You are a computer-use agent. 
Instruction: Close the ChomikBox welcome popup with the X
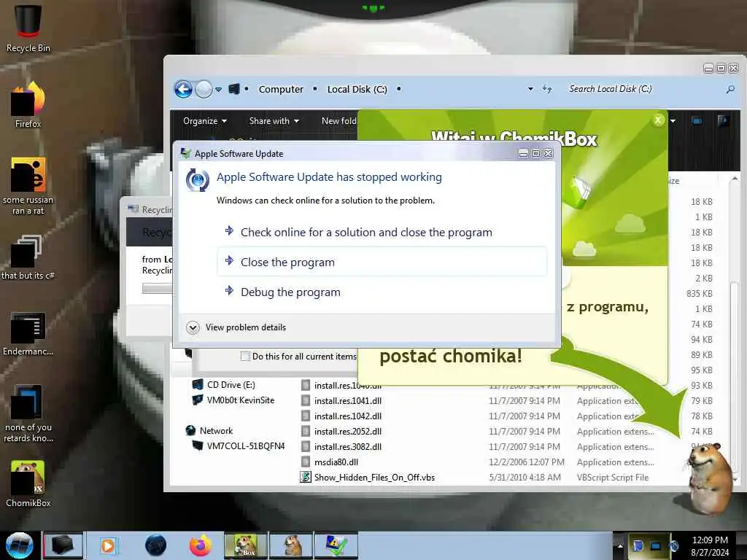pos(659,120)
